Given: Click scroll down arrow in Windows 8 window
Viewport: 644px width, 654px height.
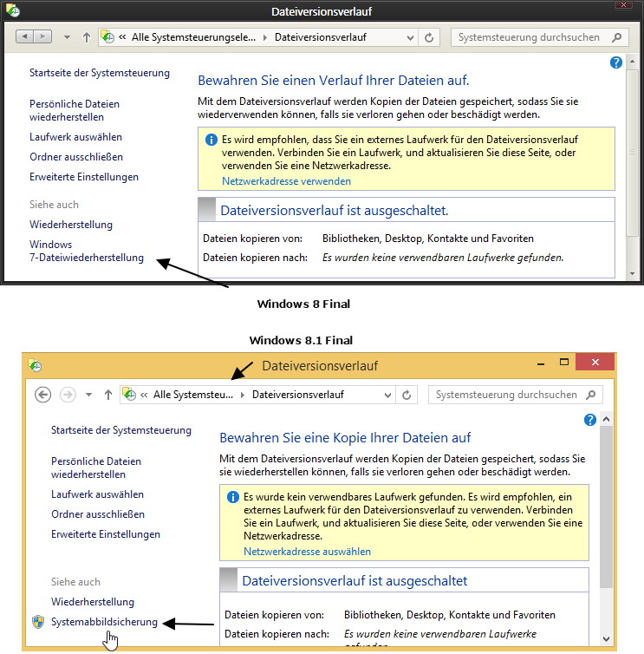Looking at the screenshot, I should coord(633,273).
